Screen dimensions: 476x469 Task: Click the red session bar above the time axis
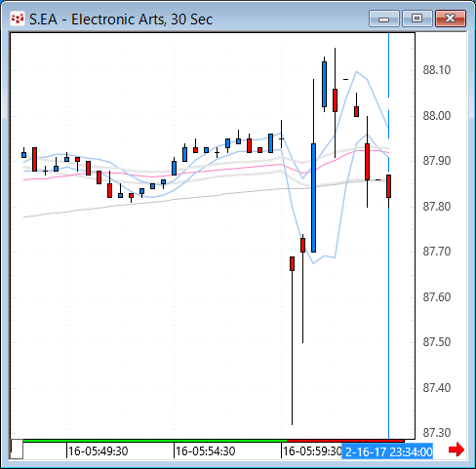click(345, 441)
